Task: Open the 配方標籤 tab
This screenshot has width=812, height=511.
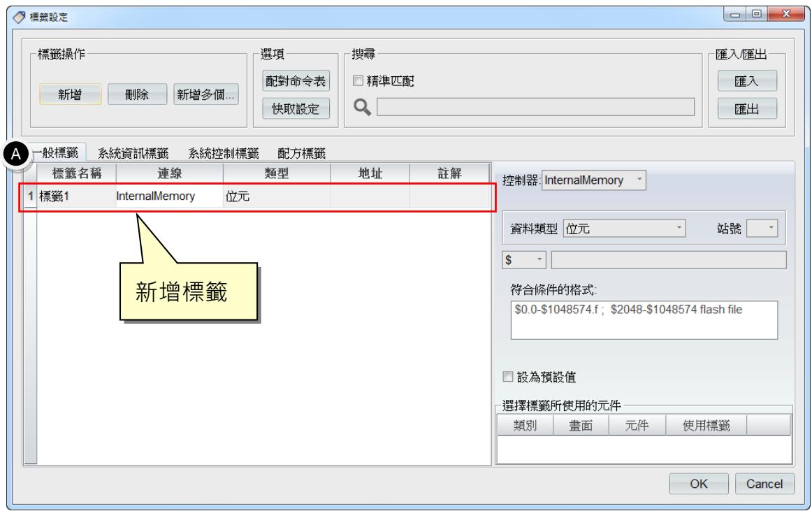Action: (x=301, y=153)
